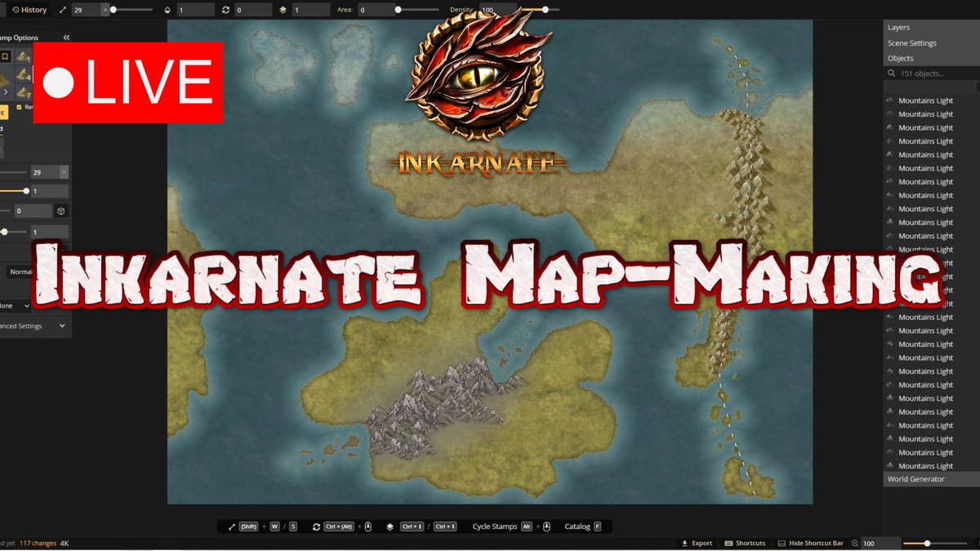Select mountain stamp thumbnail number 7
Viewport: 980px width, 551px height.
click(x=24, y=93)
